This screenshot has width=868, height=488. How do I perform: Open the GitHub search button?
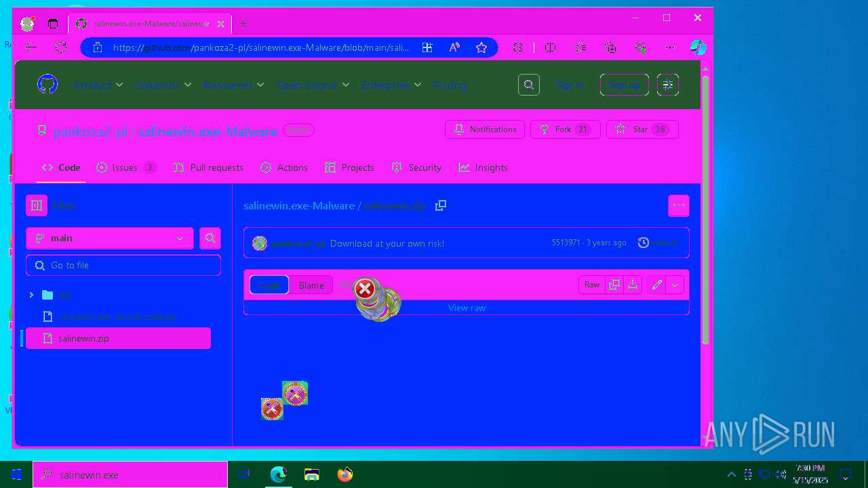tap(529, 85)
